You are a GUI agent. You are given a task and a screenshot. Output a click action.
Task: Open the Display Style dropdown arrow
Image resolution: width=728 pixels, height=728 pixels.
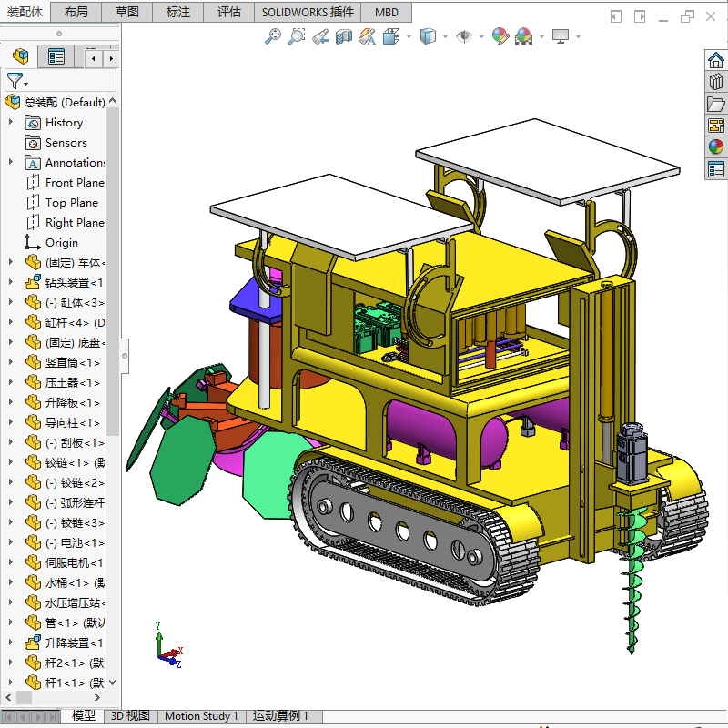point(446,36)
